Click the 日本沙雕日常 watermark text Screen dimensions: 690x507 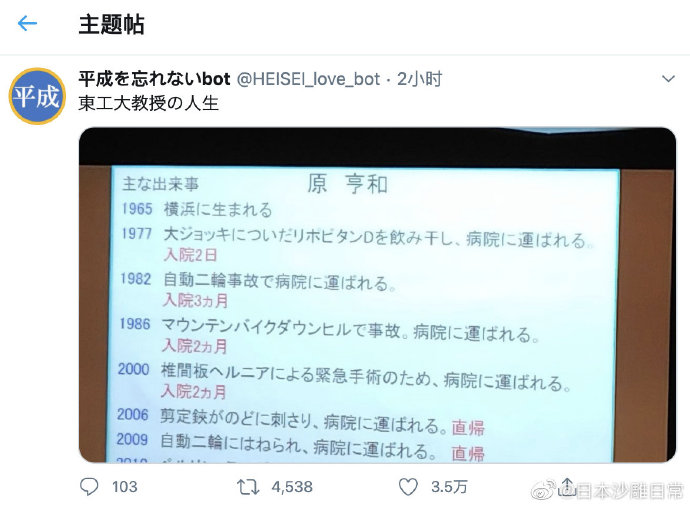click(x=629, y=491)
